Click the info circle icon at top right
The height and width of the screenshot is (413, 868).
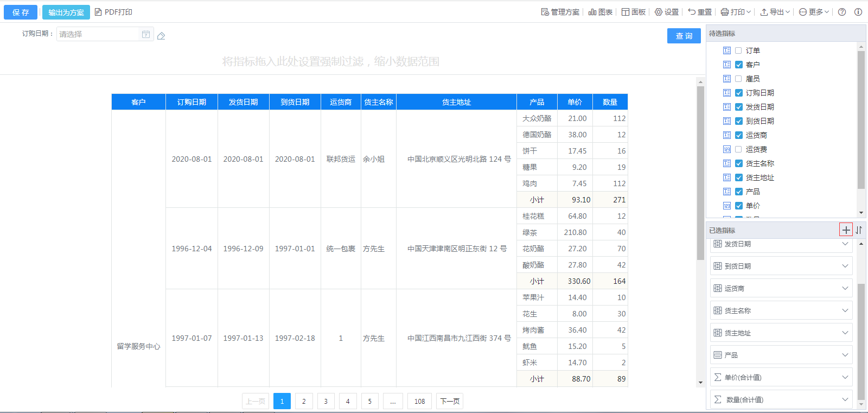click(858, 12)
